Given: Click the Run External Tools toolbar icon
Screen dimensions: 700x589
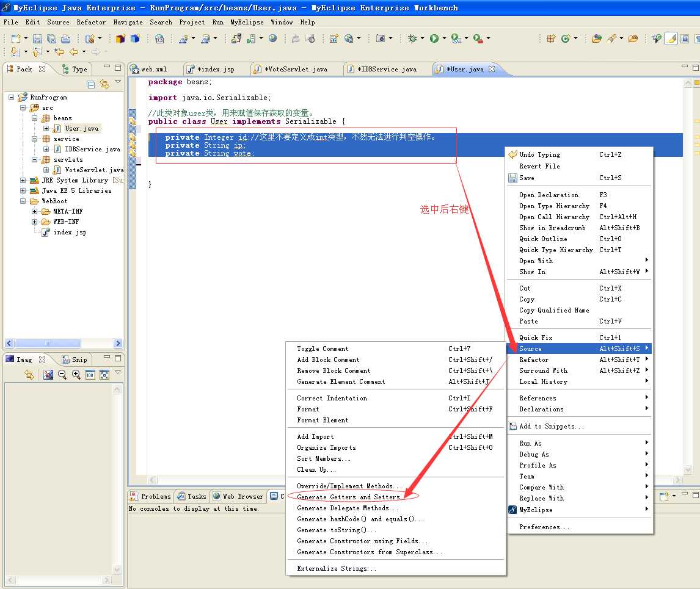Looking at the screenshot, I should 478,39.
